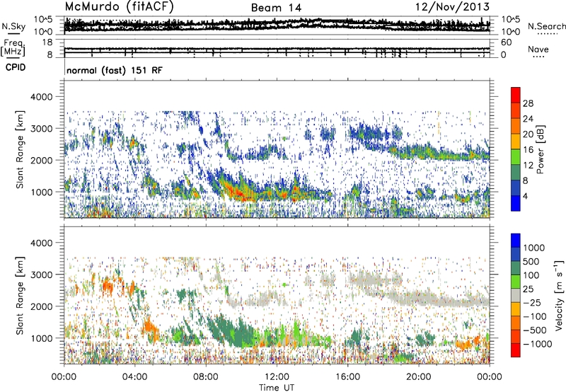Viewport: 566px width, 392px height.
Task: Click the '04:00' time tick label
Action: pyautogui.click(x=134, y=377)
